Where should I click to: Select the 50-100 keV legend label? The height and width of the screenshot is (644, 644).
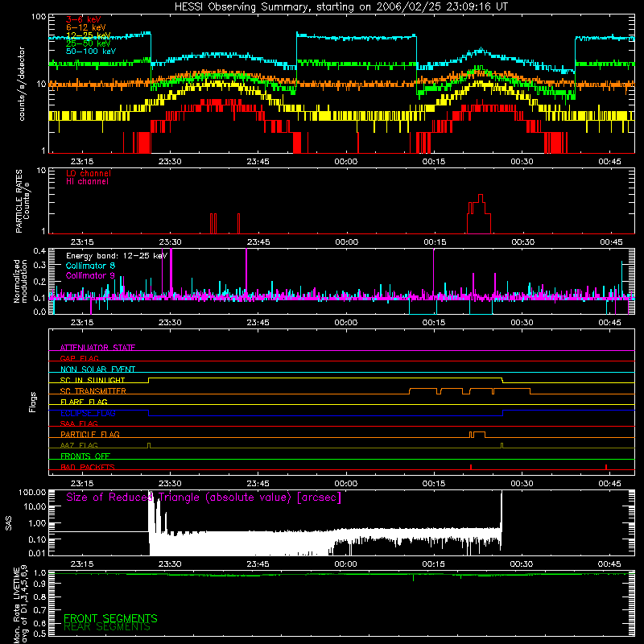(x=91, y=52)
